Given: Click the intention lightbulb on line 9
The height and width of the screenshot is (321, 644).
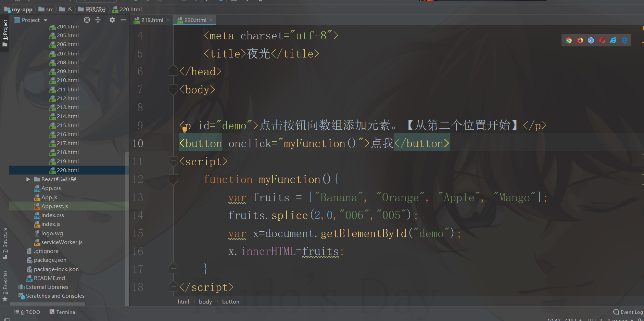Looking at the screenshot, I should [185, 129].
